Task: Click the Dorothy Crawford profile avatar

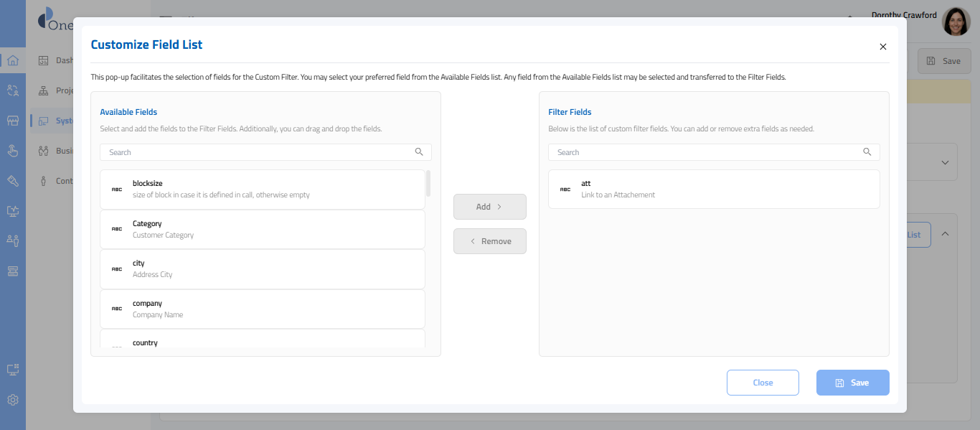Action: (956, 22)
